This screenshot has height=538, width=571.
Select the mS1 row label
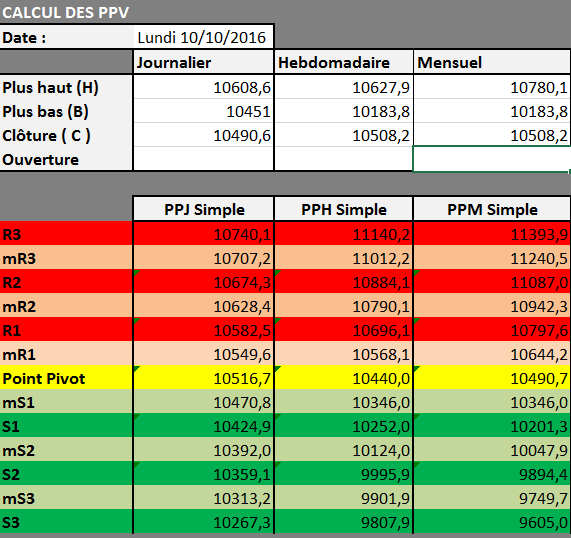pyautogui.click(x=66, y=402)
